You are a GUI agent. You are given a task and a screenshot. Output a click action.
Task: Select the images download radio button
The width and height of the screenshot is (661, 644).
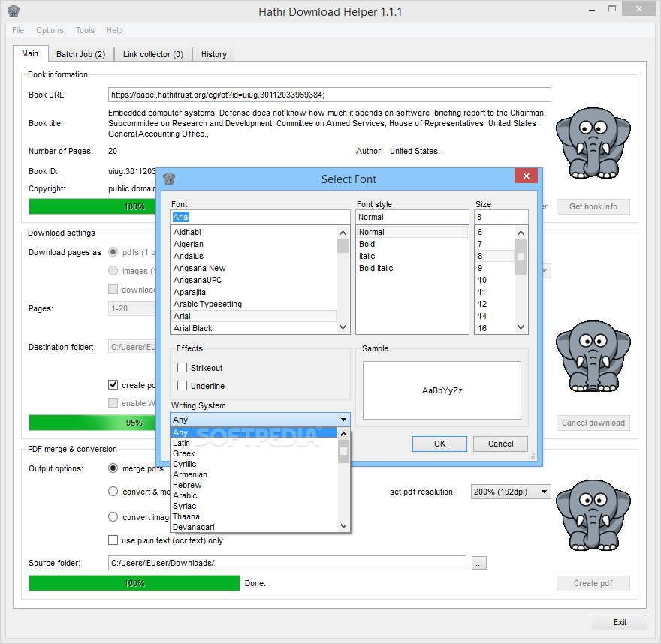113,270
